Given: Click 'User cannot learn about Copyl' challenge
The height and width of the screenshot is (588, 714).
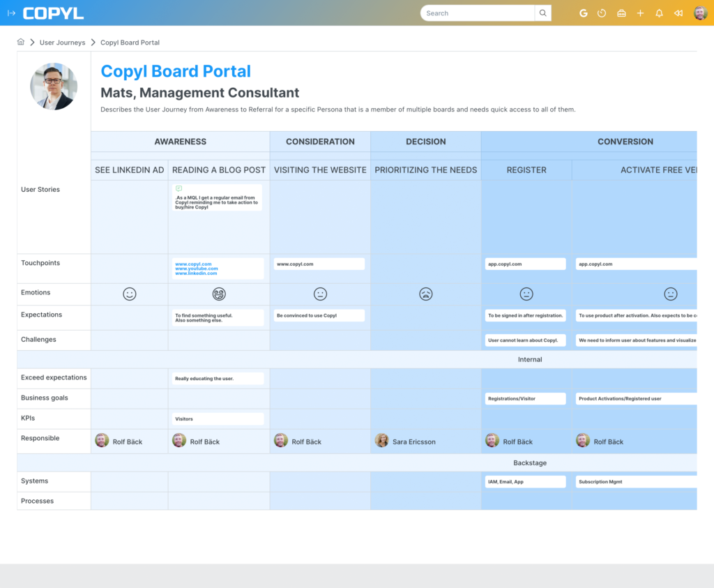Looking at the screenshot, I should point(526,340).
